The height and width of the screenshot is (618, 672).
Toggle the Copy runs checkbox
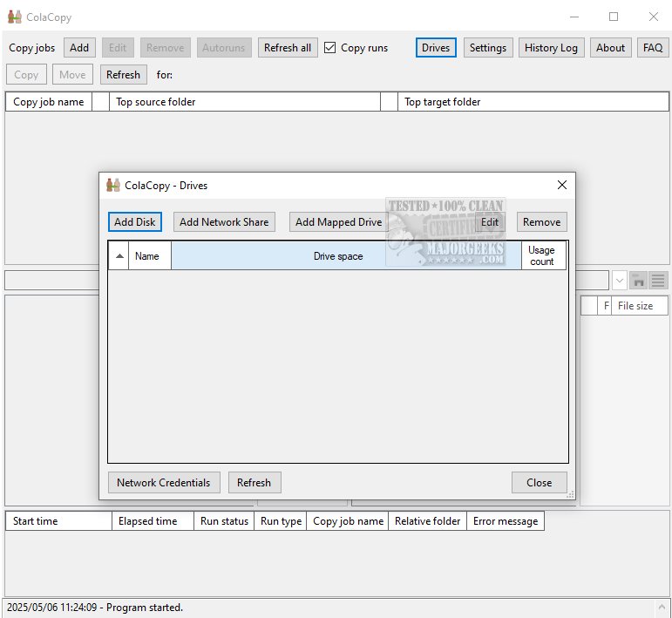pos(330,48)
